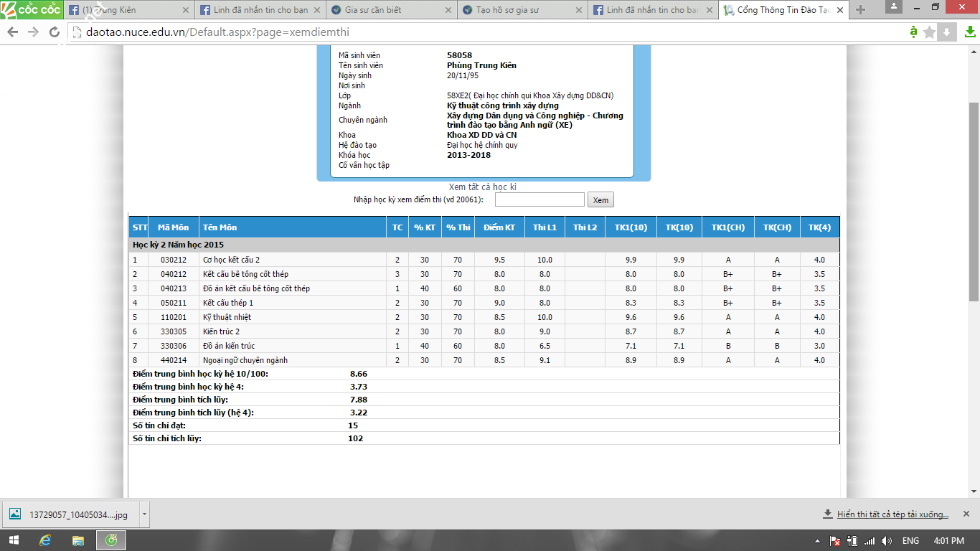This screenshot has width=980, height=551.
Task: Click the semester input text field
Action: [540, 199]
